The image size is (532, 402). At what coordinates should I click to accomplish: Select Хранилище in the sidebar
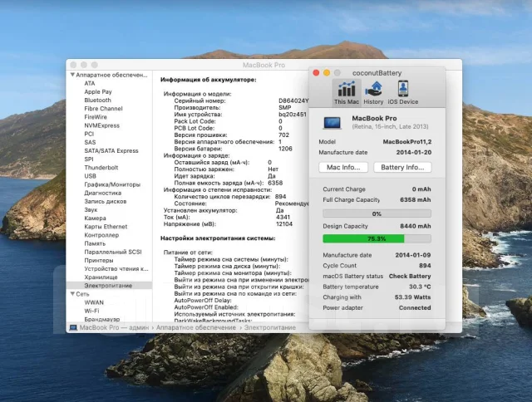[101, 277]
